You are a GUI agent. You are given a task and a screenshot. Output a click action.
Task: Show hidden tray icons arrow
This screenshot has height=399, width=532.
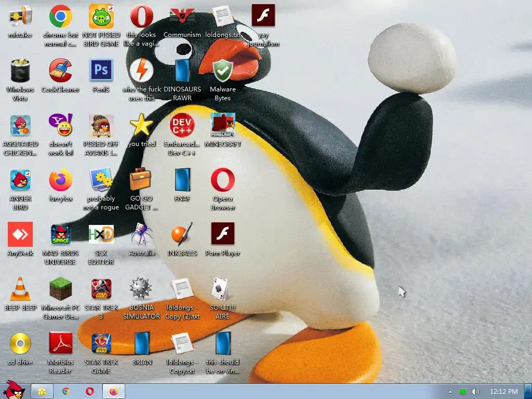(x=450, y=392)
